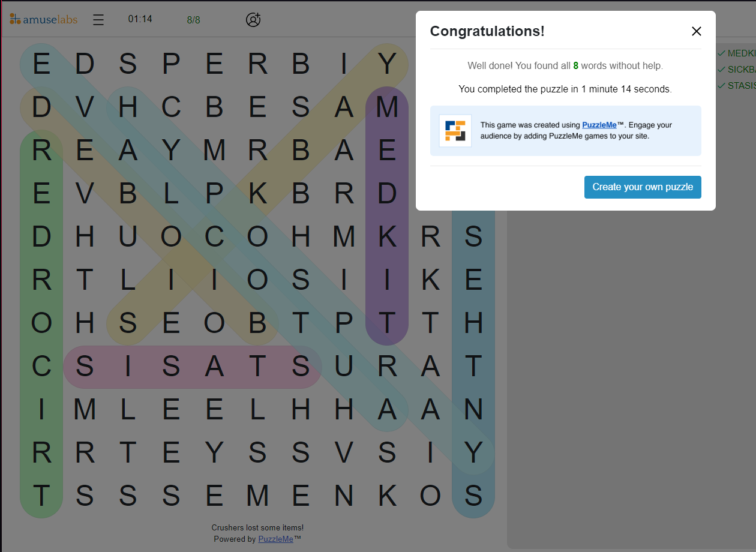This screenshot has width=756, height=552.
Task: Click green highlighted letter T at bottom-left
Action: (x=41, y=496)
